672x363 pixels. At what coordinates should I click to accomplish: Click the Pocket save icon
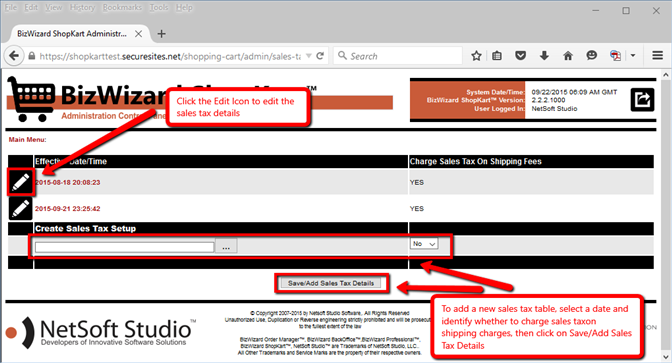click(520, 56)
